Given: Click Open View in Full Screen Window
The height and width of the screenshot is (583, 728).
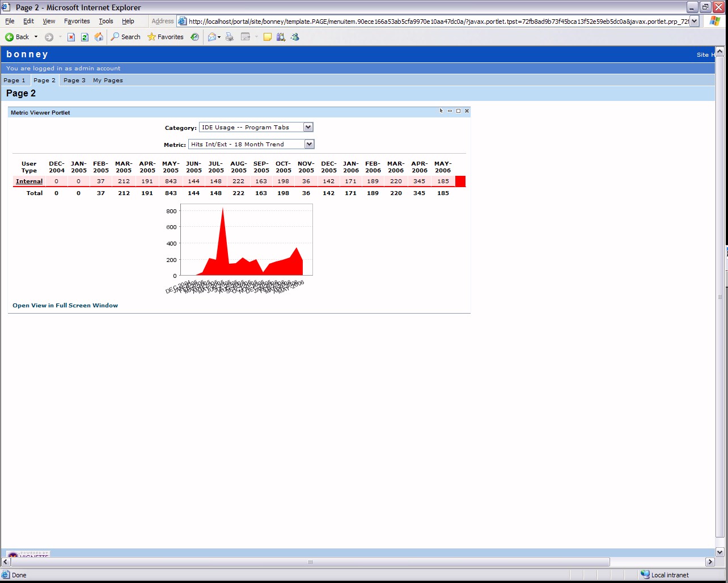Looking at the screenshot, I should click(65, 306).
